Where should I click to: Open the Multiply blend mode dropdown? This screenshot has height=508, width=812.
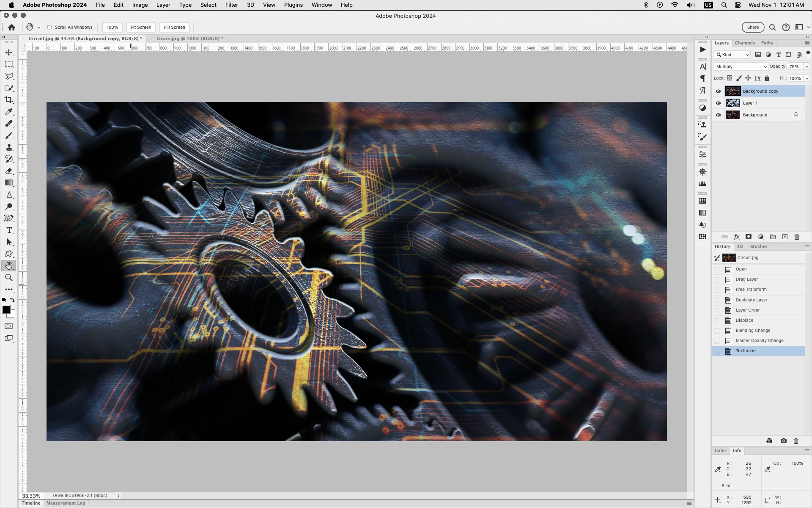click(740, 66)
